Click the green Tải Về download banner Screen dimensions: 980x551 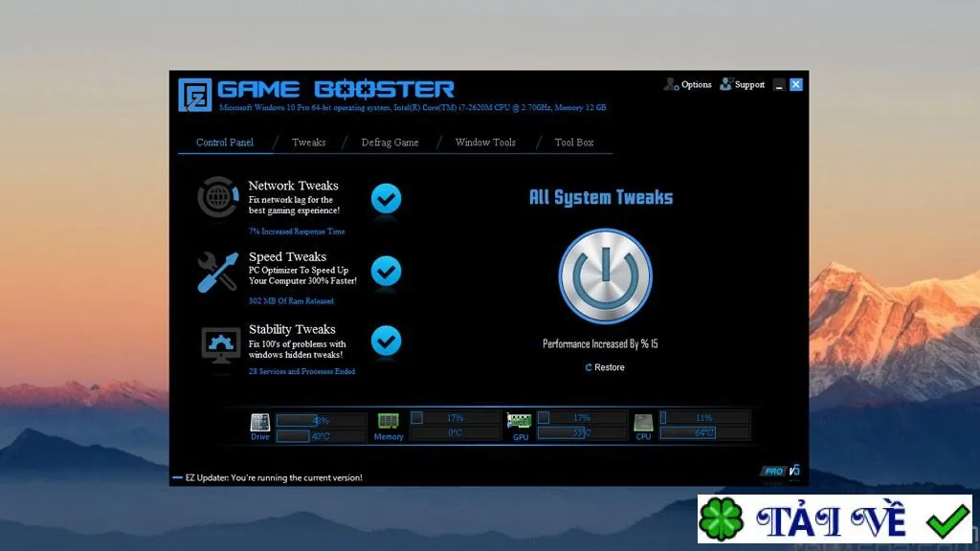pyautogui.click(x=835, y=519)
